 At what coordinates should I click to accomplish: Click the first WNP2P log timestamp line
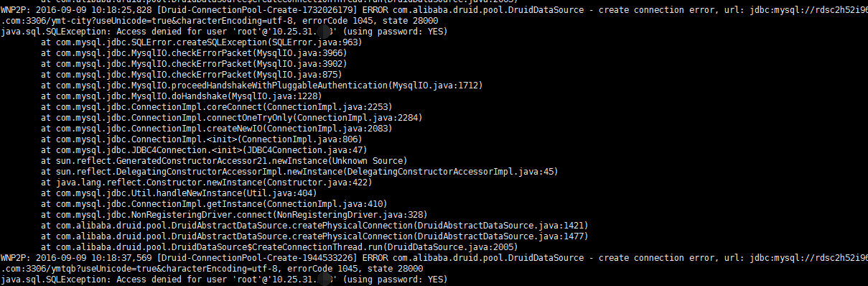coord(434,11)
